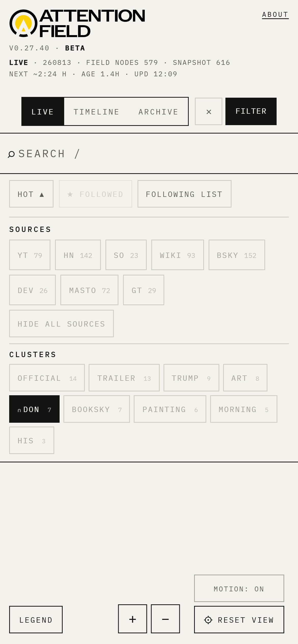Switch to the Archive tab
The height and width of the screenshot is (644, 298).
(158, 112)
